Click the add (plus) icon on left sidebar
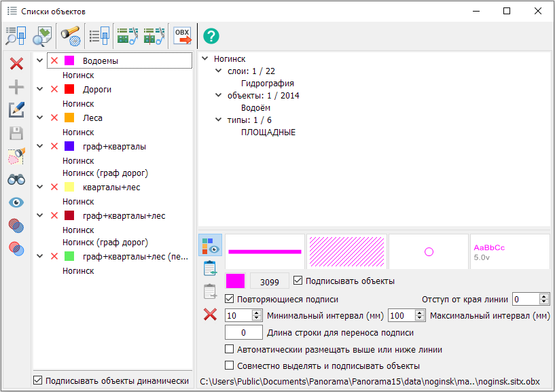 tap(16, 86)
